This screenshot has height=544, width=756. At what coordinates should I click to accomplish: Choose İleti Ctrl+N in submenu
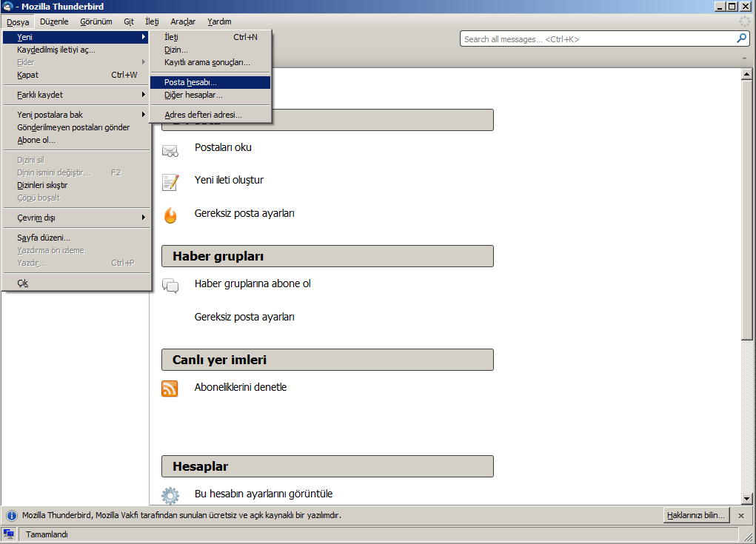tap(210, 37)
